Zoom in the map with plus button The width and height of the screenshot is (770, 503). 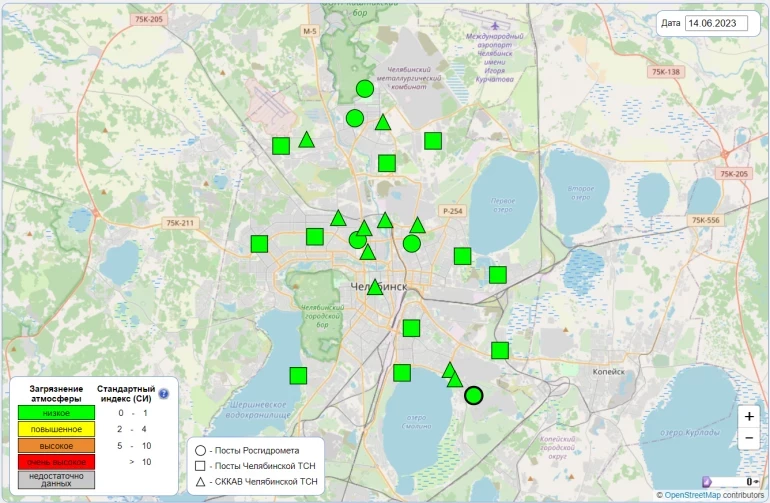(x=749, y=416)
